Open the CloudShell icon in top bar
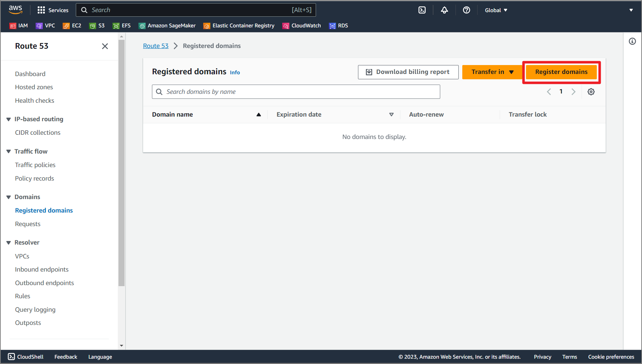The height and width of the screenshot is (364, 642). coord(422,10)
